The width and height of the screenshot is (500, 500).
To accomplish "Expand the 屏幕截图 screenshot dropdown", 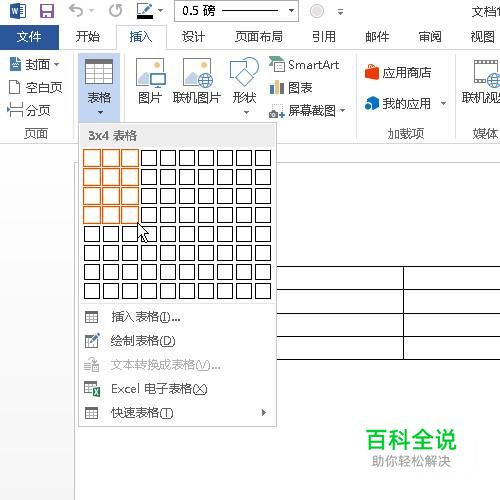I will [x=342, y=110].
